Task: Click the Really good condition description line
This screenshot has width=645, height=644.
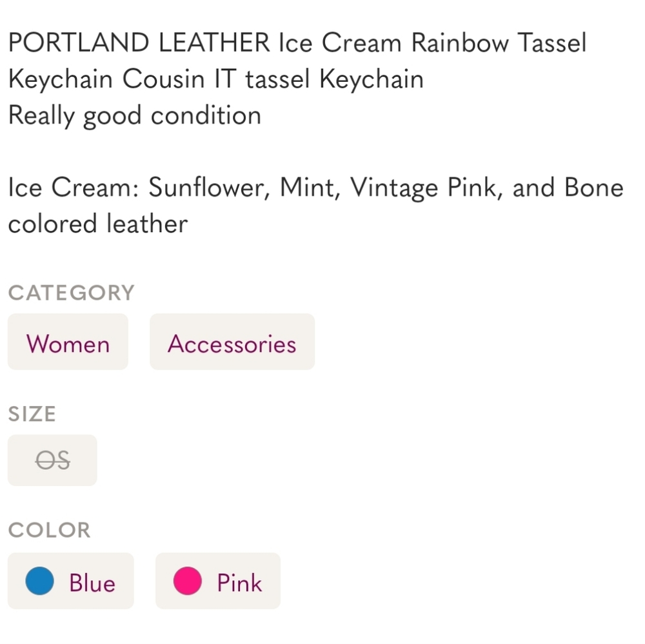Action: click(x=134, y=115)
